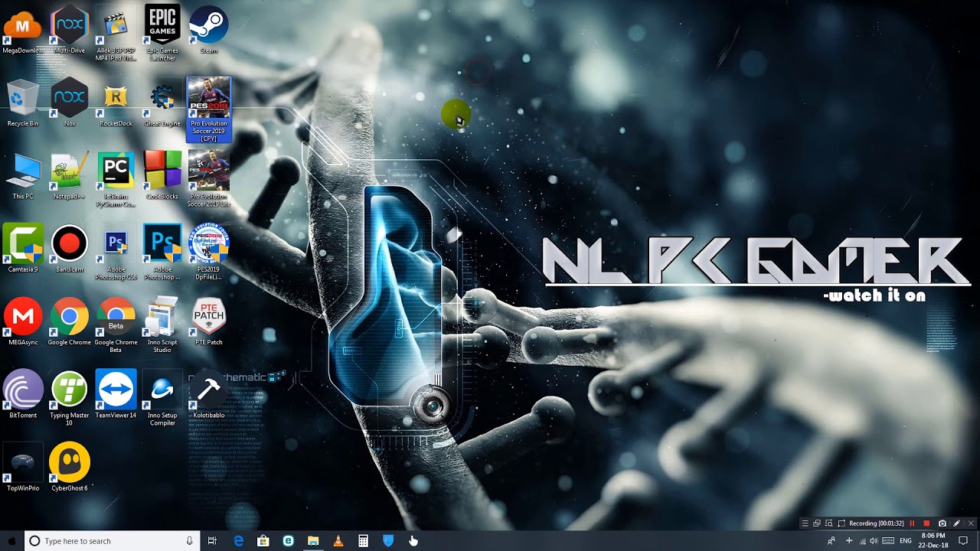Select the MEGAsync shortcut
Screen dimensions: 980x551
pos(23,321)
